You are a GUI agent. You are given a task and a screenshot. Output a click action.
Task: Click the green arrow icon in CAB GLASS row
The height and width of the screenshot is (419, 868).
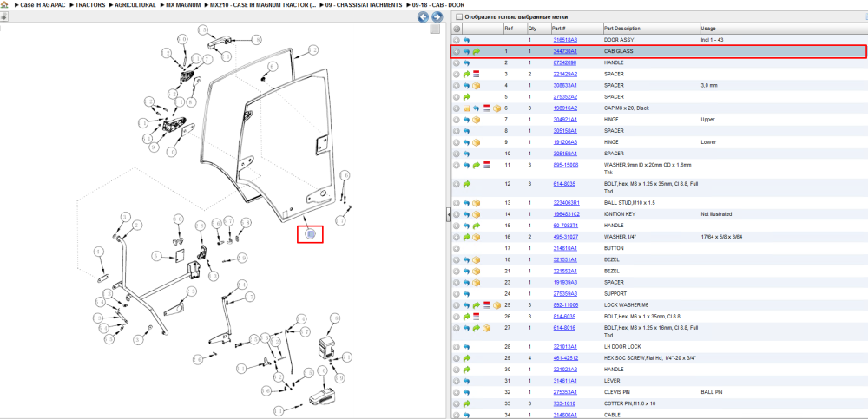click(476, 51)
